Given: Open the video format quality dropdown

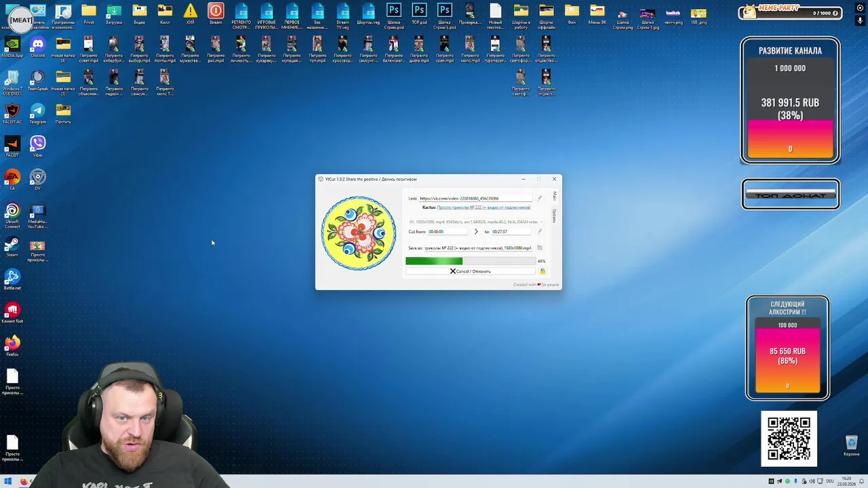Looking at the screenshot, I should point(475,222).
